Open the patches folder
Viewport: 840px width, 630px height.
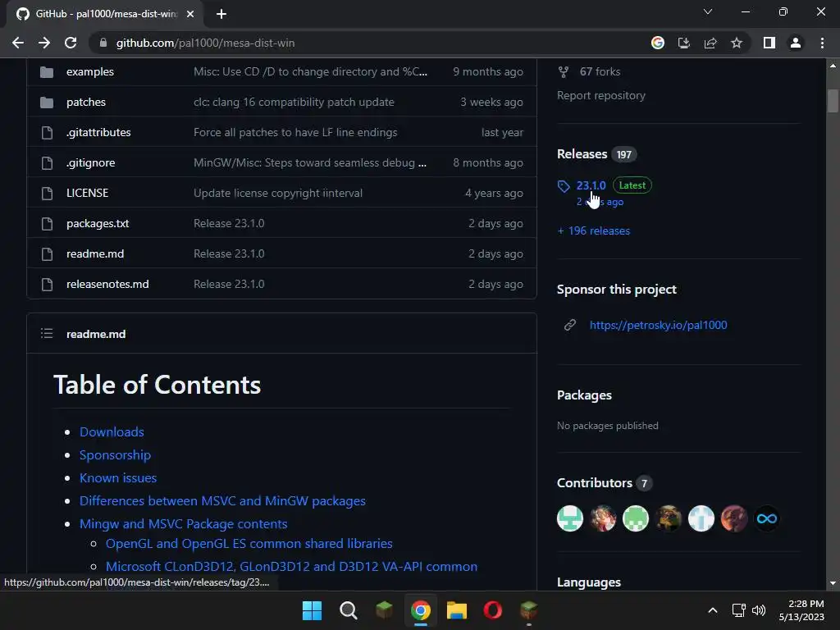click(x=85, y=102)
